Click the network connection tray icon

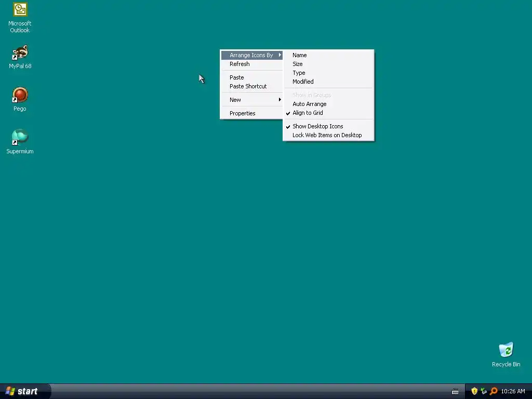point(484,391)
